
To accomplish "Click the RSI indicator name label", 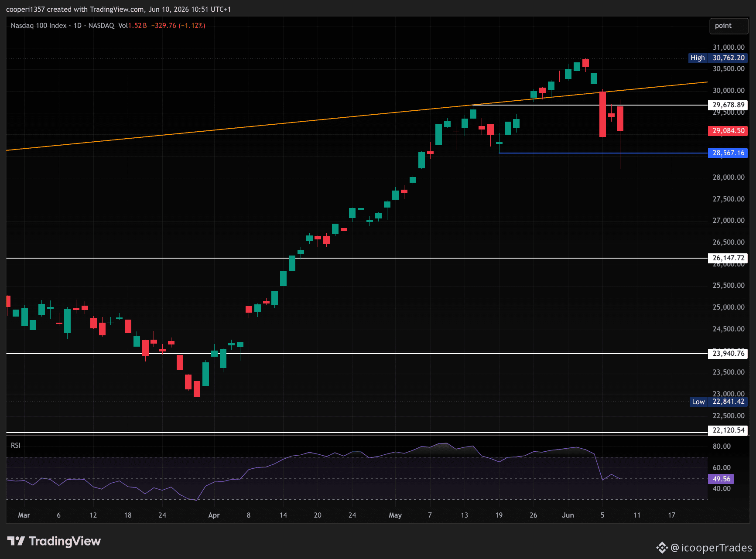I will coord(16,445).
